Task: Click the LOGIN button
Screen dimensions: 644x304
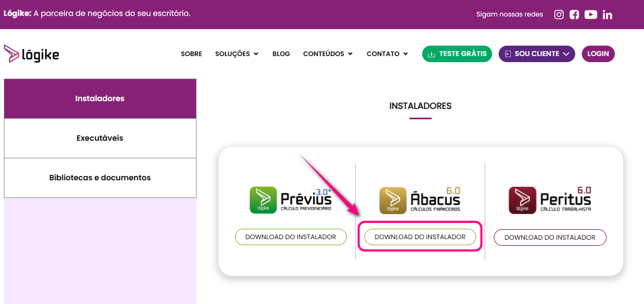Action: (598, 54)
